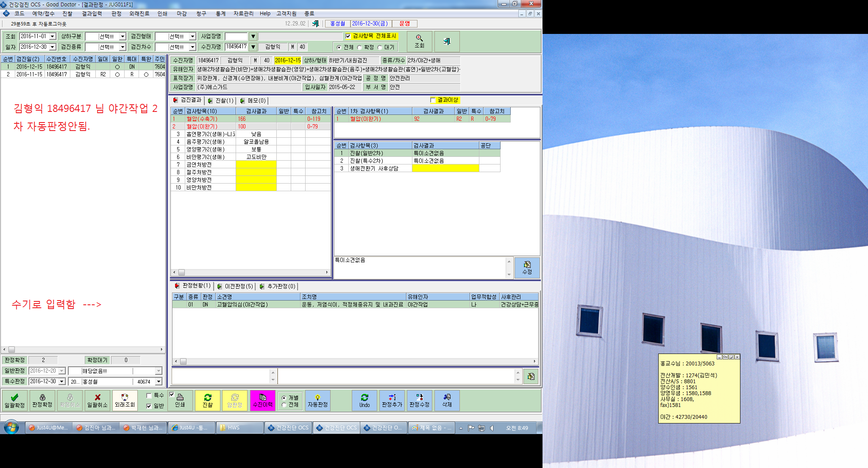This screenshot has width=868, height=468.
Task: Click the yellow 진찰 refresh button
Action: pos(208,401)
